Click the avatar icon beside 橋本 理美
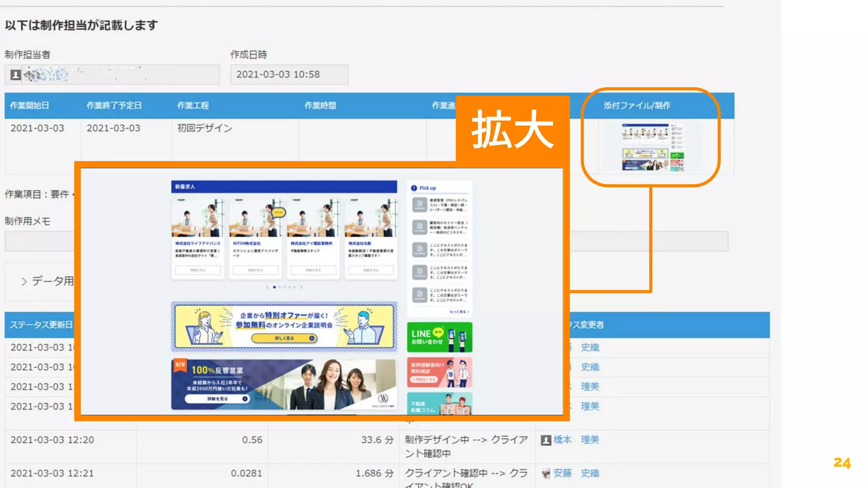The height and width of the screenshot is (488, 868). point(546,440)
